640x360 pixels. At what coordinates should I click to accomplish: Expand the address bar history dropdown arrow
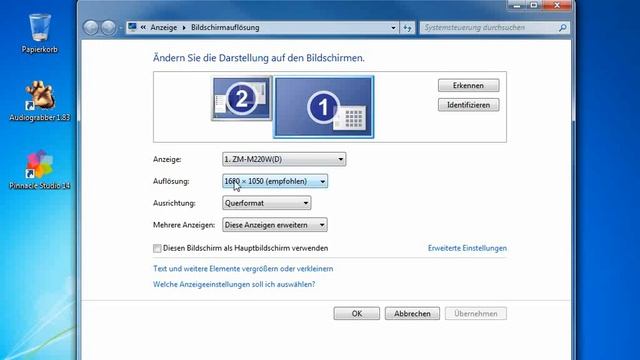pyautogui.click(x=393, y=28)
